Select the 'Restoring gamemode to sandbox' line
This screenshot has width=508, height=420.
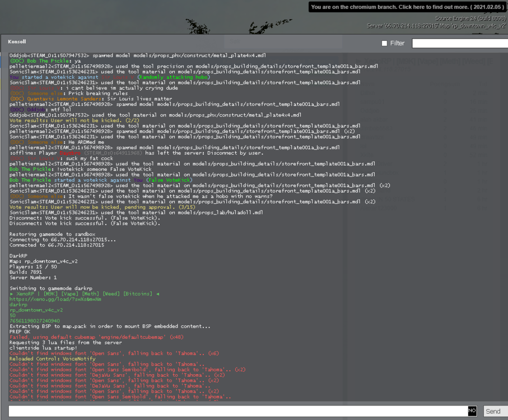(x=53, y=234)
